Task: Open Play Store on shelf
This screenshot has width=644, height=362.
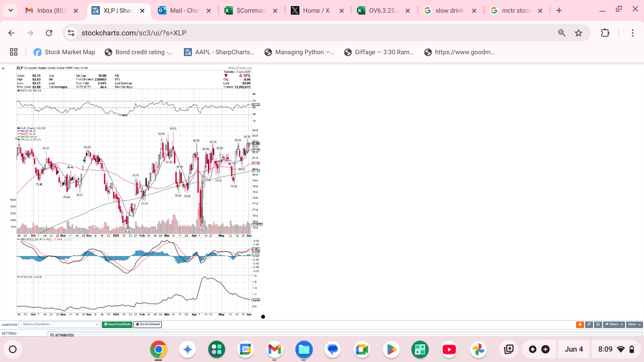Action: (x=391, y=349)
